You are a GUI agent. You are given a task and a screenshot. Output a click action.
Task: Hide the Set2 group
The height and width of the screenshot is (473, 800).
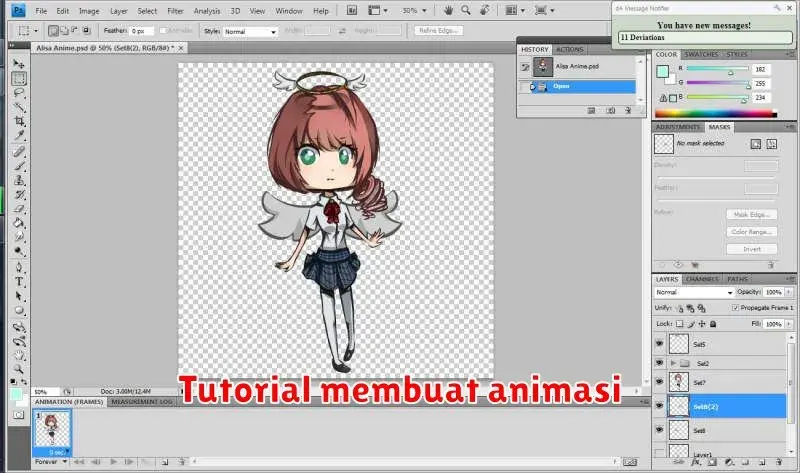pyautogui.click(x=659, y=363)
